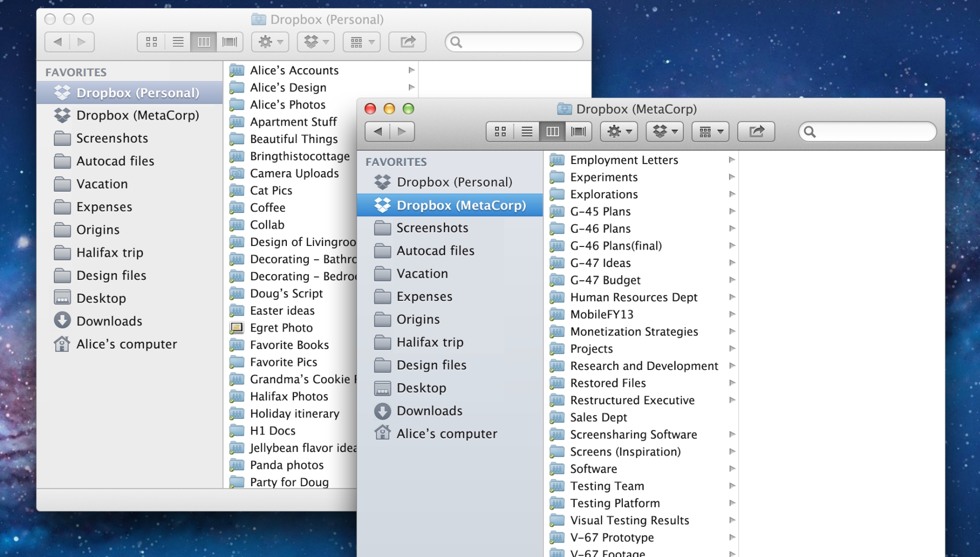The width and height of the screenshot is (980, 557).
Task: Open Desktop in Personal window sidebar
Action: click(x=130, y=298)
